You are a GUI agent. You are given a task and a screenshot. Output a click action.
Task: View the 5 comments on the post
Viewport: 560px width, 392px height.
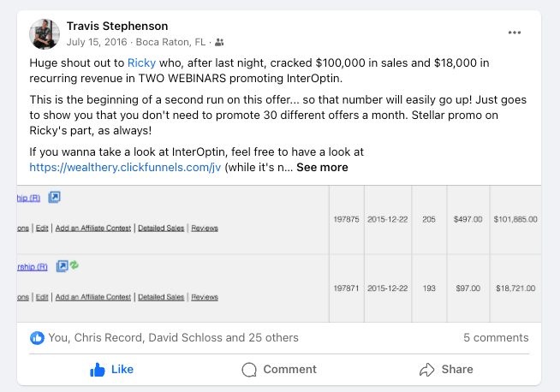(x=496, y=338)
